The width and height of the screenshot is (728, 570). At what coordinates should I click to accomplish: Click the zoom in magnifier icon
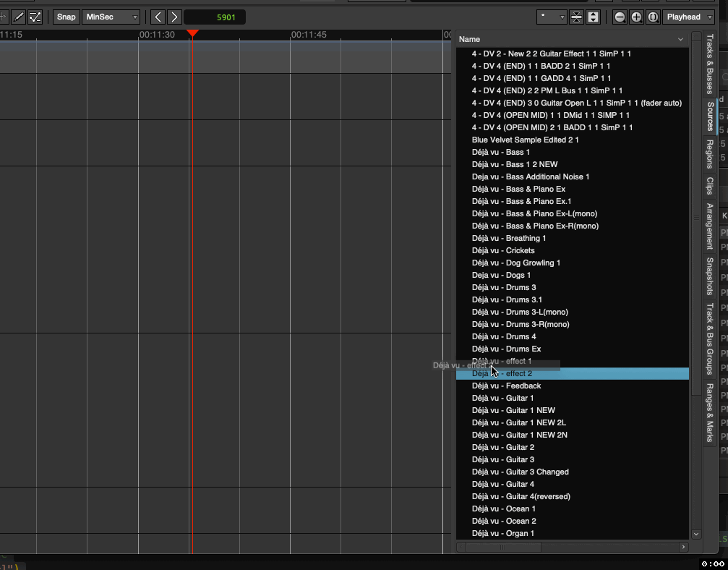point(636,17)
